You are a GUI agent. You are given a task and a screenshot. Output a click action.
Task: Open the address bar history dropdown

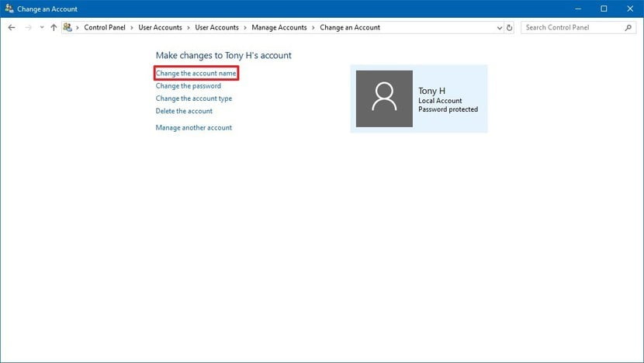500,28
